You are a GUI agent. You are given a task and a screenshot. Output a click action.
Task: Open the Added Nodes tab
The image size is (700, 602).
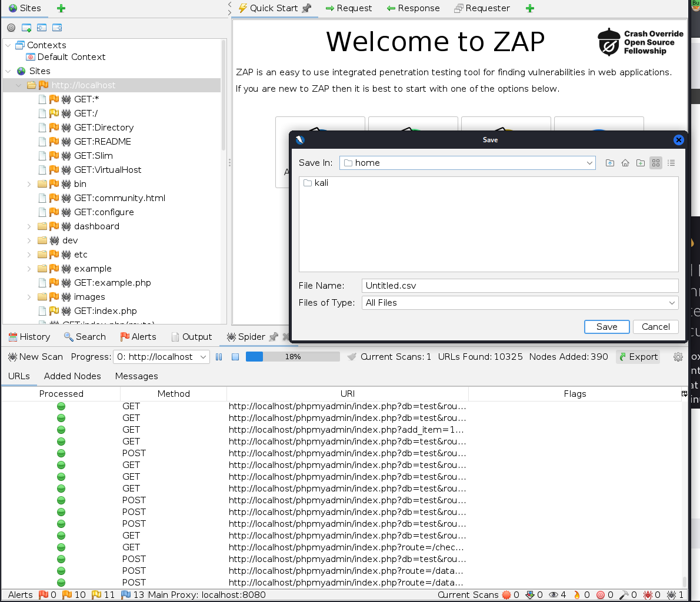pos(72,376)
